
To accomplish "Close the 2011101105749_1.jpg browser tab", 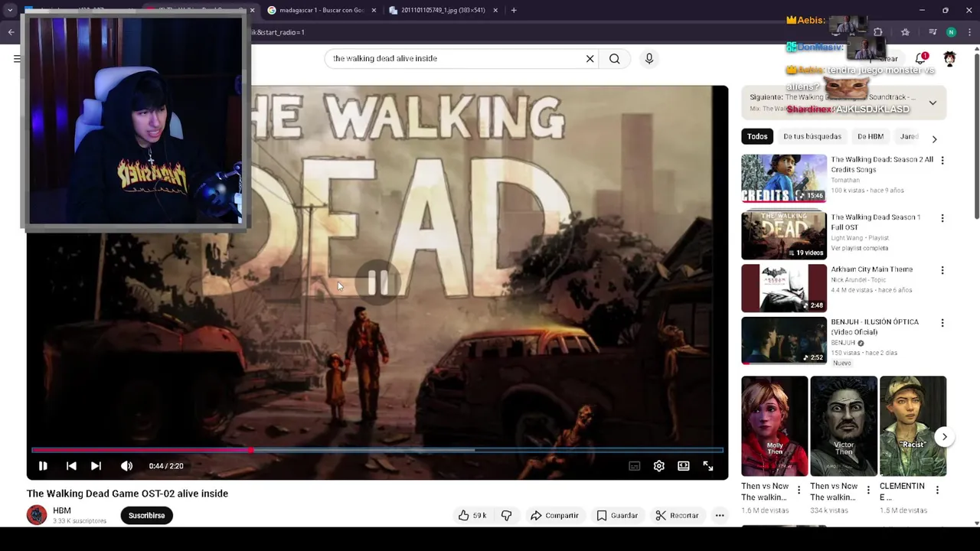I will [x=495, y=10].
